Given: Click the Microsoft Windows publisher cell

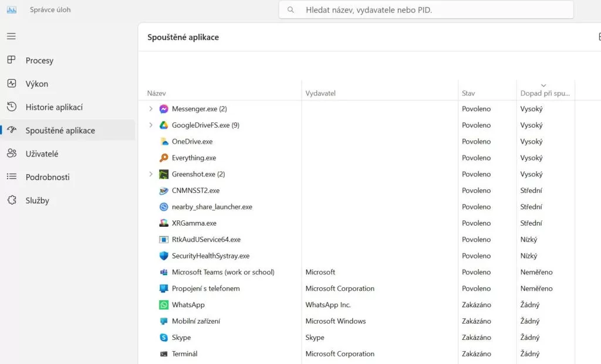Looking at the screenshot, I should click(x=336, y=321).
